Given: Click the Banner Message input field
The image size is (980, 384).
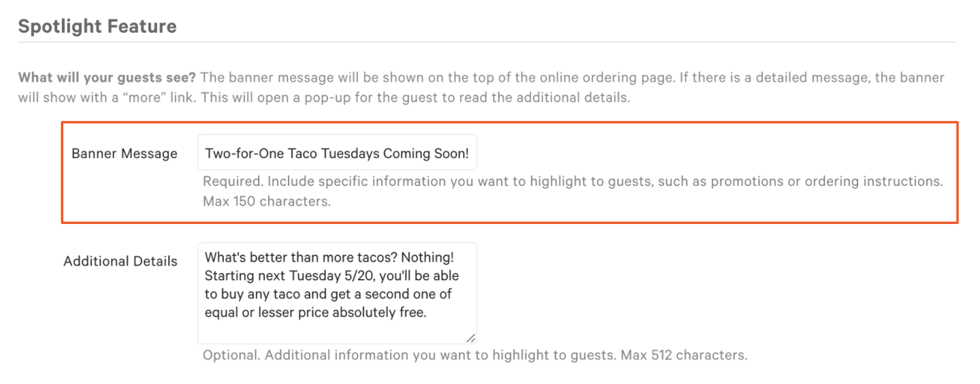Looking at the screenshot, I should pyautogui.click(x=337, y=153).
